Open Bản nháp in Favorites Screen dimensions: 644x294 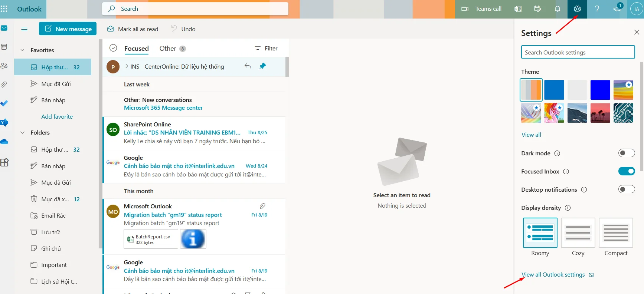click(x=53, y=100)
